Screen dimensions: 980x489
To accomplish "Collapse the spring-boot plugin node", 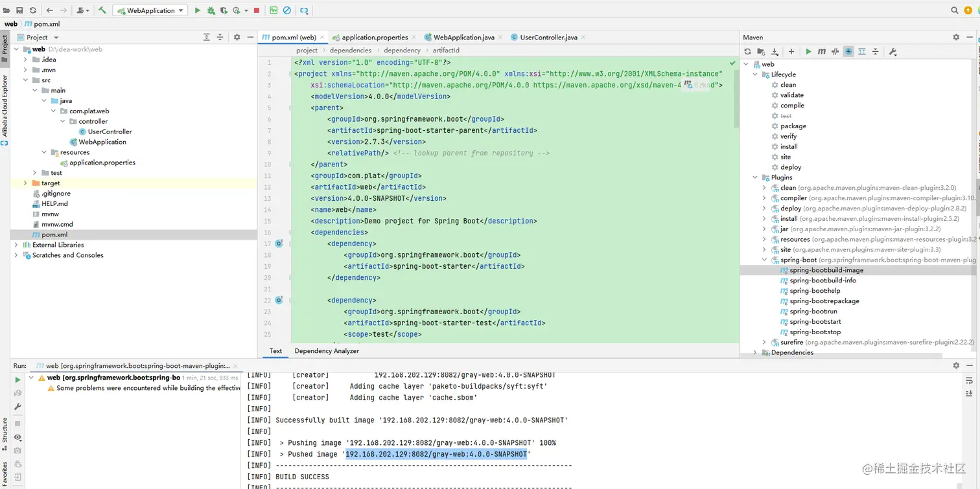I will tap(764, 260).
